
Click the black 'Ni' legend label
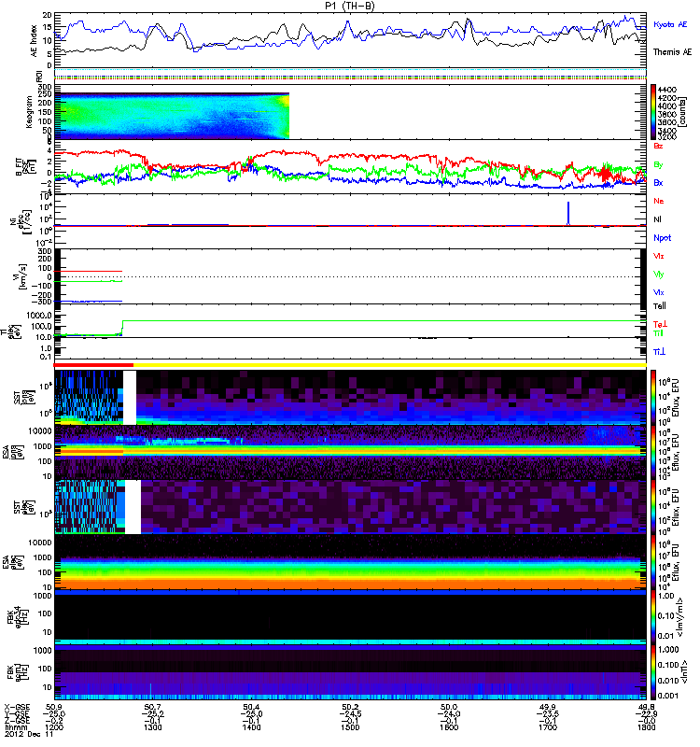(657, 219)
